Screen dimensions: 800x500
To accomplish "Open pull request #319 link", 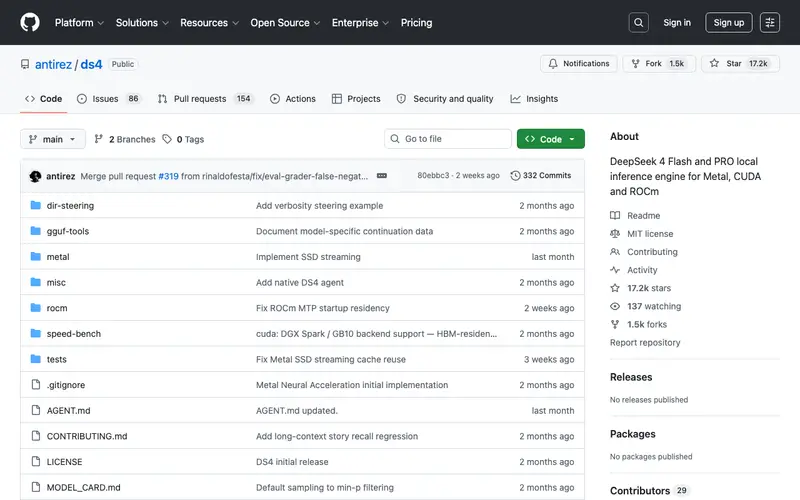I will click(168, 176).
